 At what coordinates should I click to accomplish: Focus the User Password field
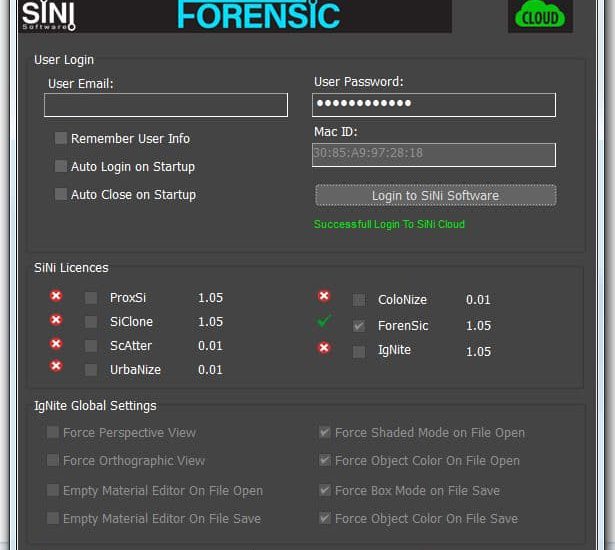click(434, 105)
